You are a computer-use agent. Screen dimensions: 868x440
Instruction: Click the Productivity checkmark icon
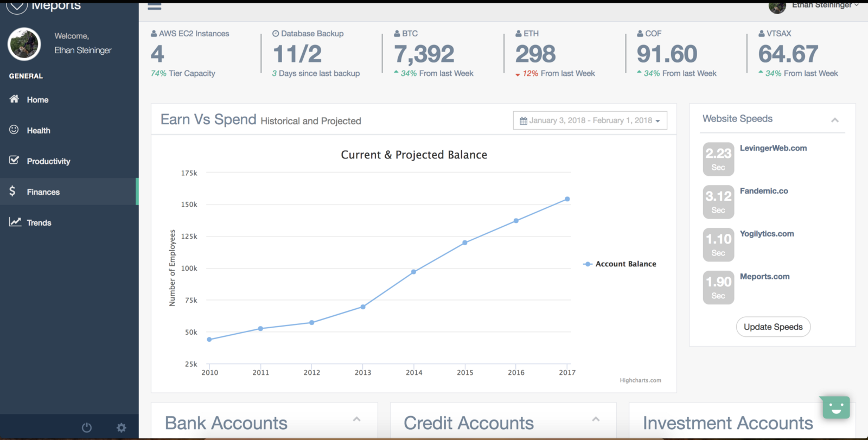14,161
